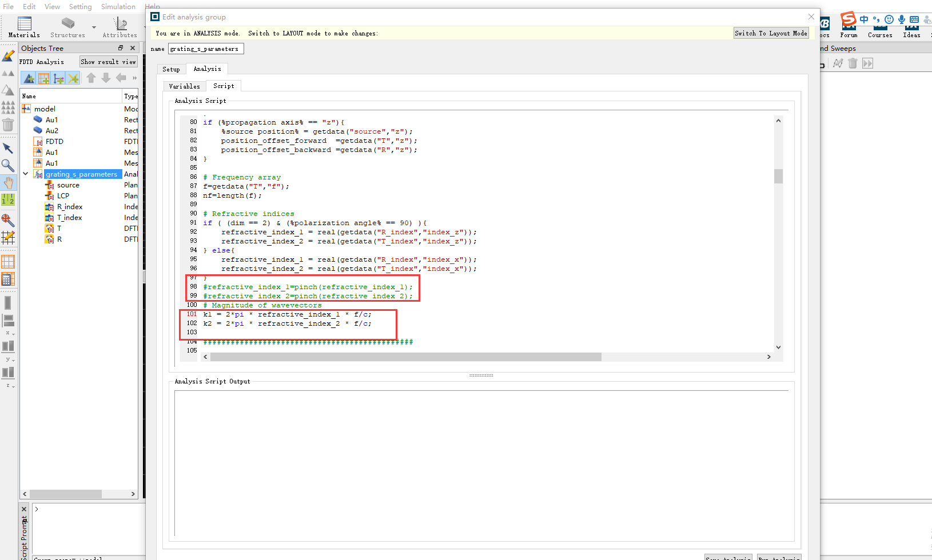
Task: Click the zoom extent target icon
Action: (x=8, y=220)
